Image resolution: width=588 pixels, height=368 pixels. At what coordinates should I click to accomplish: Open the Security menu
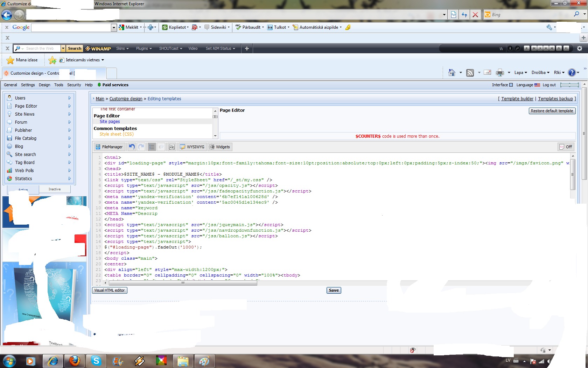click(x=74, y=85)
